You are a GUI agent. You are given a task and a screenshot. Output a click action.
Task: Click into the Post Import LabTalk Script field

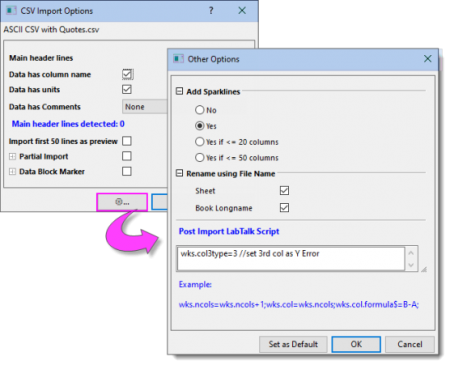point(291,259)
